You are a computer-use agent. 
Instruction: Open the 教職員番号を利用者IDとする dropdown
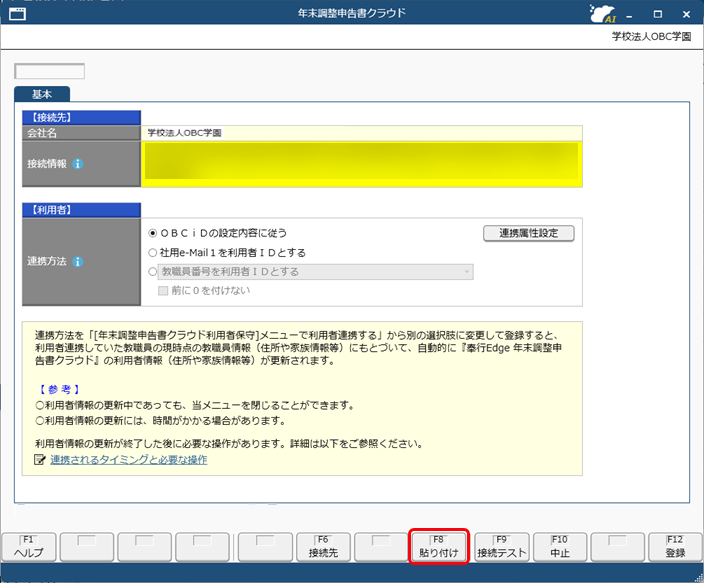315,272
